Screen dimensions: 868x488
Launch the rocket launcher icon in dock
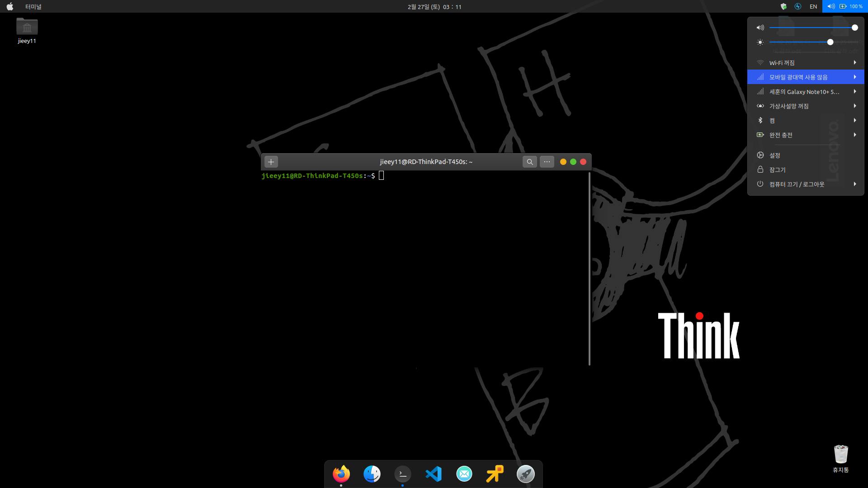tap(525, 474)
